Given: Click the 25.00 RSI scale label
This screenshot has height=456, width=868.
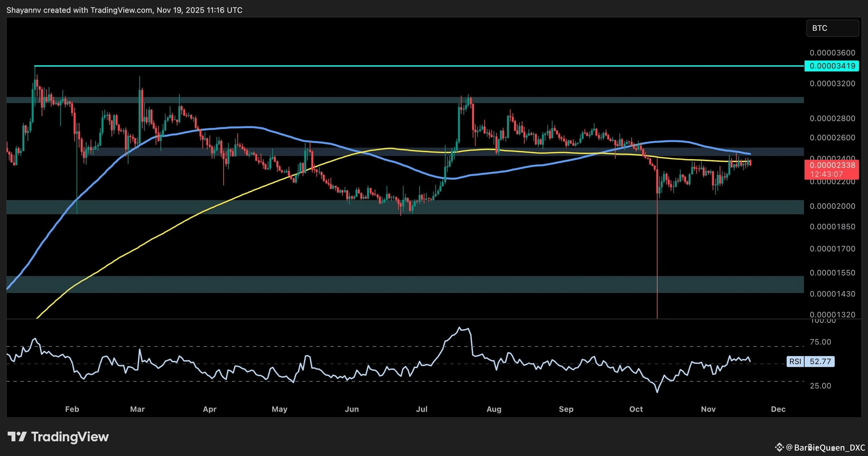Looking at the screenshot, I should (820, 386).
